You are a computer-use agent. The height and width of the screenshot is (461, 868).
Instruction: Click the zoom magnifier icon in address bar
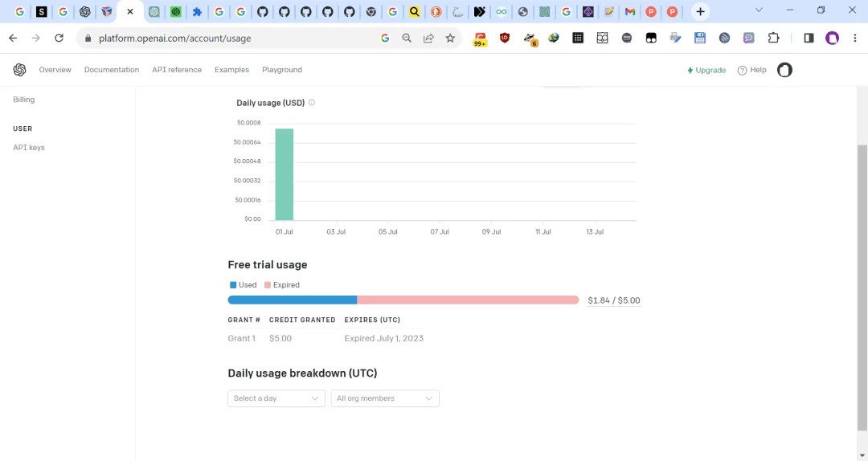click(x=407, y=39)
